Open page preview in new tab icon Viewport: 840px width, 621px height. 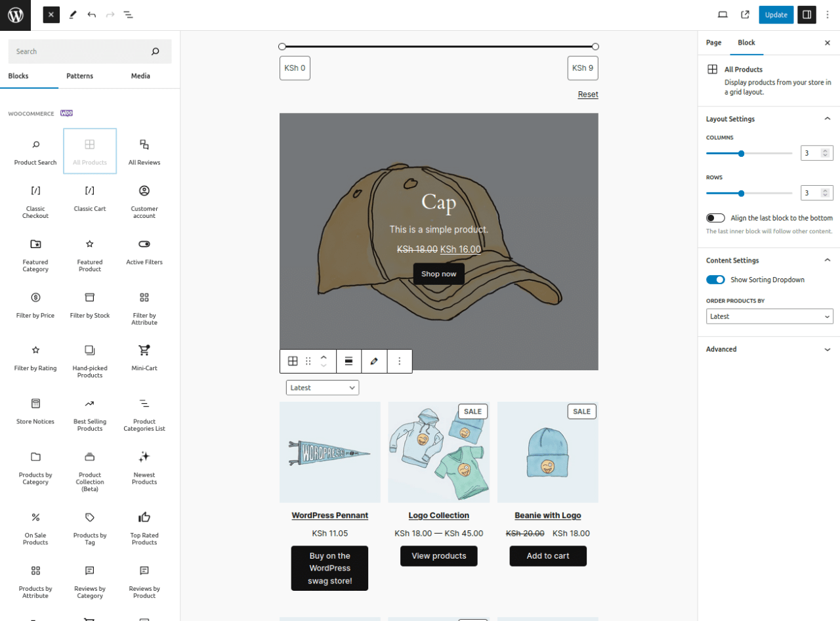745,14
